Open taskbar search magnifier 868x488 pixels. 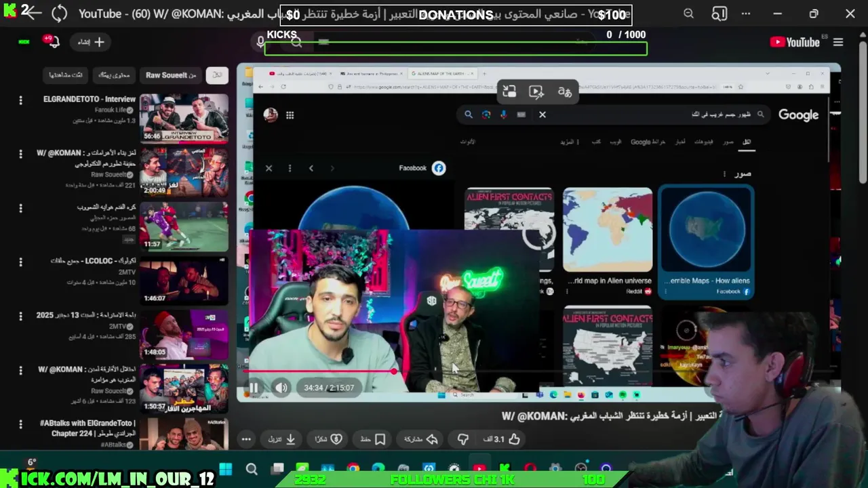252,470
